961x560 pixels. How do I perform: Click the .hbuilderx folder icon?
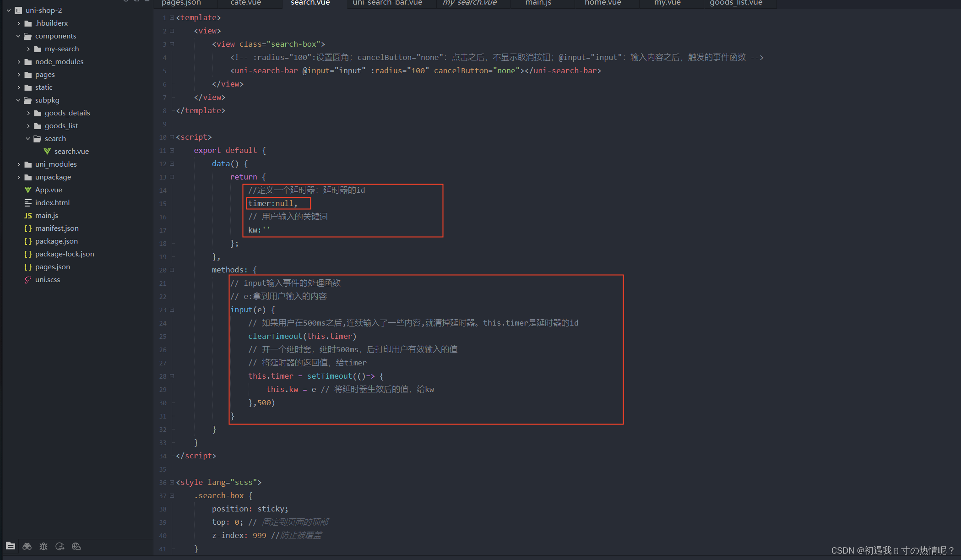[x=28, y=23]
